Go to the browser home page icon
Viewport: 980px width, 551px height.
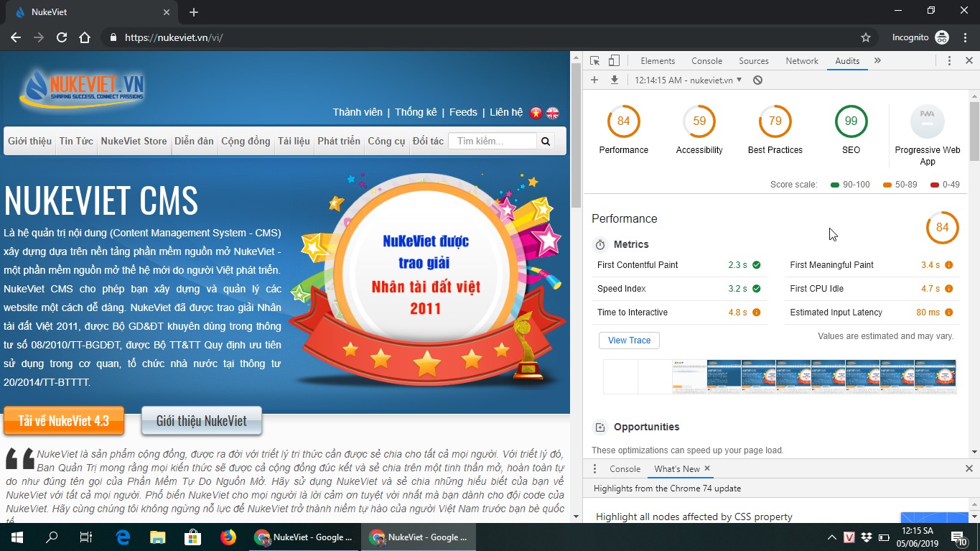85,37
